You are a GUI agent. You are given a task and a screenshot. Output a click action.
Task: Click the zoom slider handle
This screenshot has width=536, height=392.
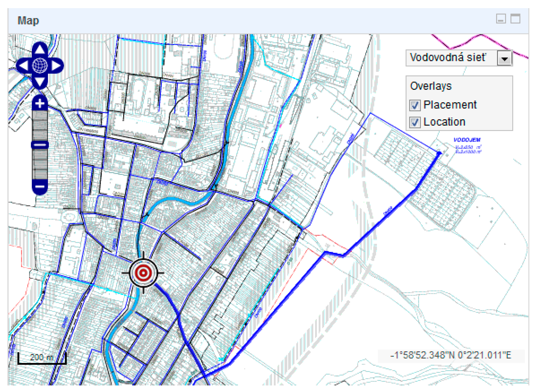(40, 145)
